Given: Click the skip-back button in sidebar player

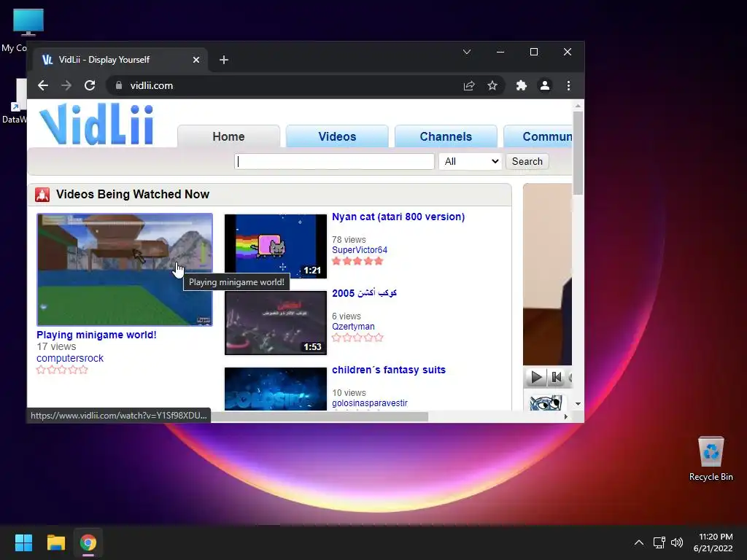Looking at the screenshot, I should (556, 378).
